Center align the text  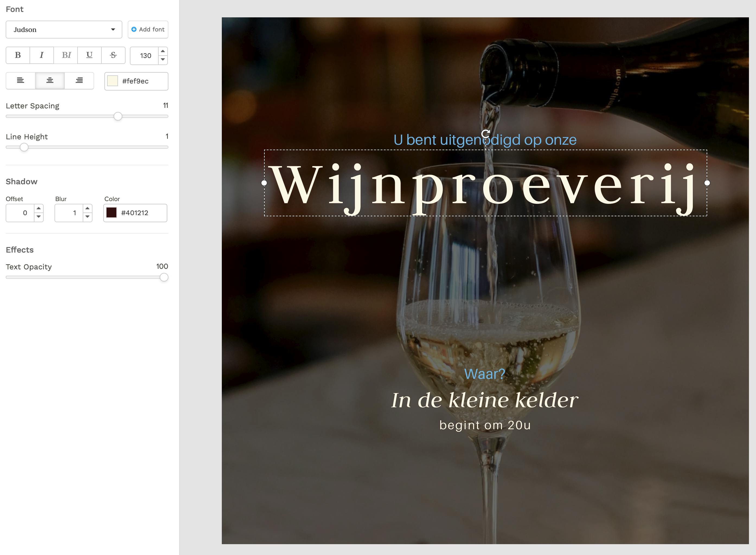(x=50, y=81)
